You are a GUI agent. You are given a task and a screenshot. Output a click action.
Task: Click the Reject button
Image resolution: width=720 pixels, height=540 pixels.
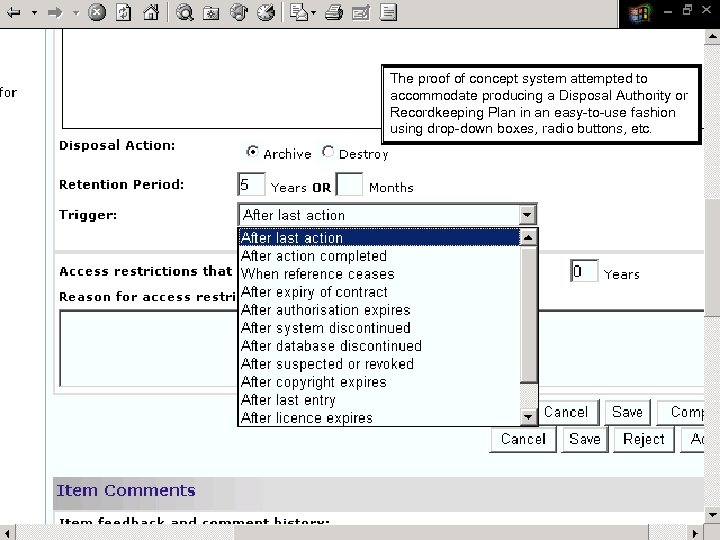coord(643,439)
